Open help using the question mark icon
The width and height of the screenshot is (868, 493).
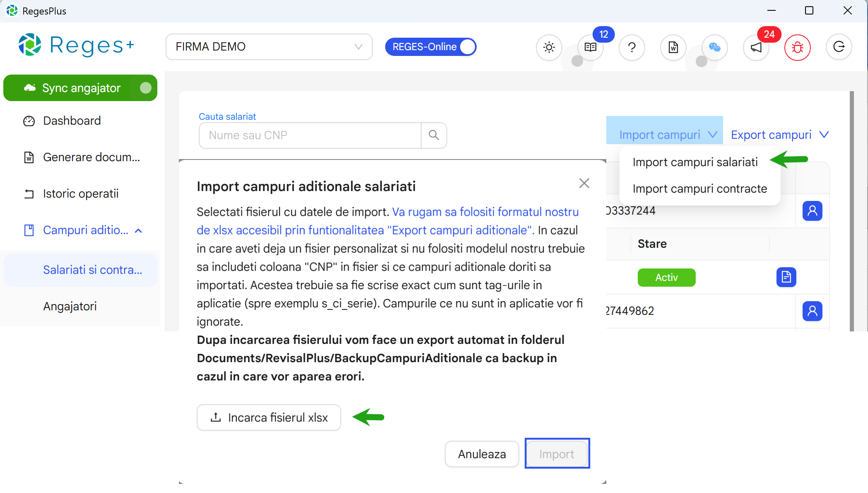[632, 47]
